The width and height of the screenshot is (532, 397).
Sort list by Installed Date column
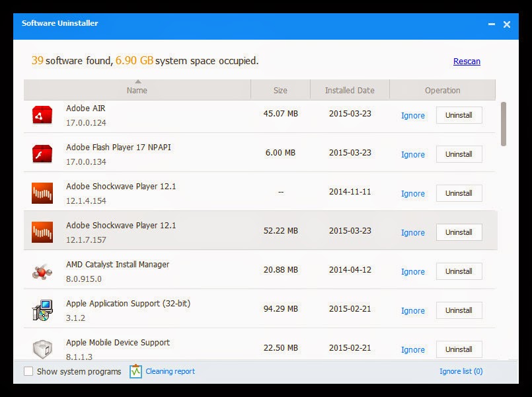click(x=350, y=90)
